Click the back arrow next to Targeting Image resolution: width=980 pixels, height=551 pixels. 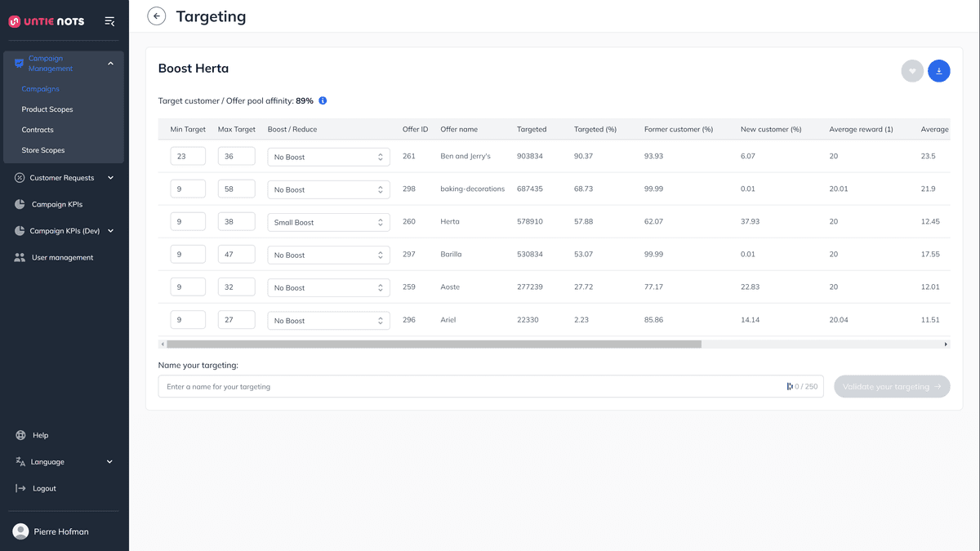coord(156,16)
